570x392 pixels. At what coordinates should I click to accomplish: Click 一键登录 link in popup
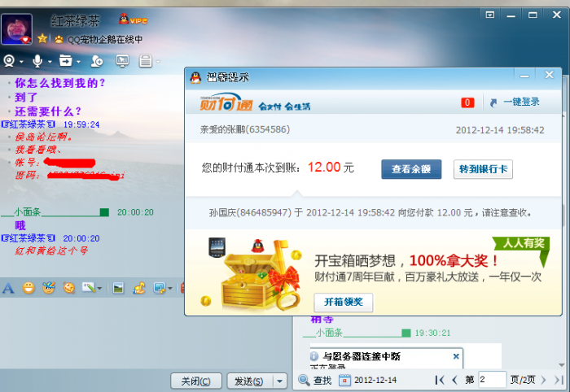(521, 102)
